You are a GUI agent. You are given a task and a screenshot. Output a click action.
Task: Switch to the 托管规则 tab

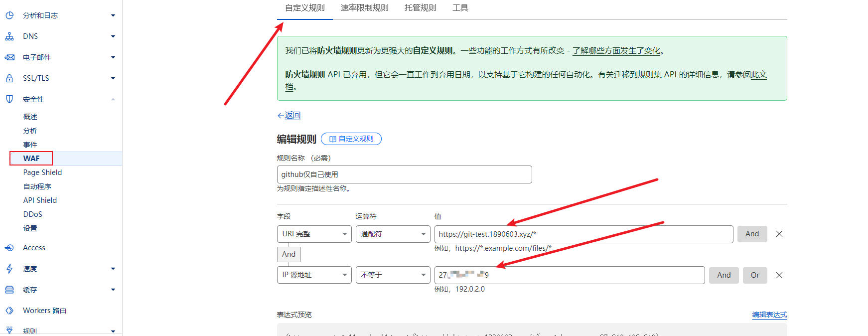pyautogui.click(x=420, y=8)
